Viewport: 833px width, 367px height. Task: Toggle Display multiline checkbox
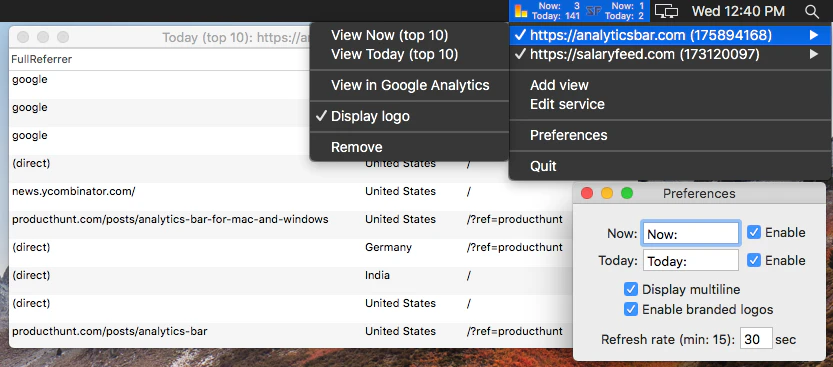[x=631, y=289]
